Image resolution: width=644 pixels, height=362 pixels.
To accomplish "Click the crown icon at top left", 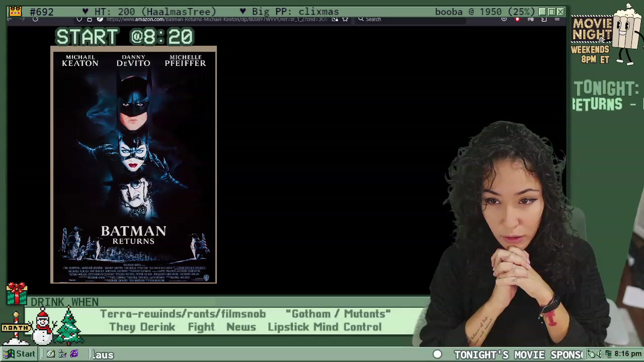I will [15, 12].
